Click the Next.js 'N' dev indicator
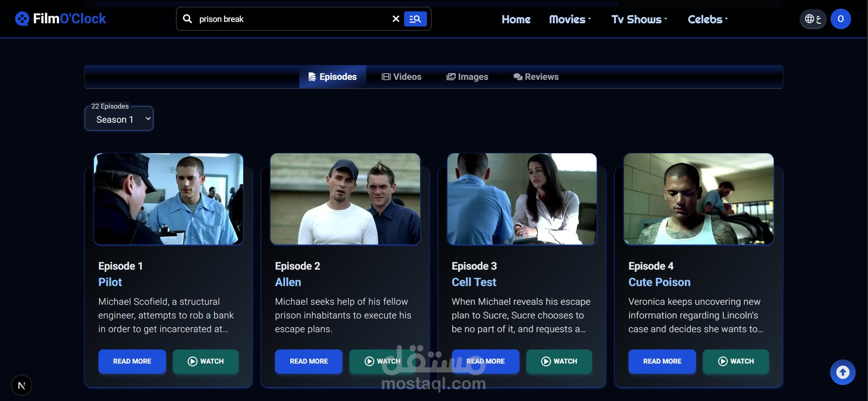Viewport: 868px width, 401px height. (21, 385)
